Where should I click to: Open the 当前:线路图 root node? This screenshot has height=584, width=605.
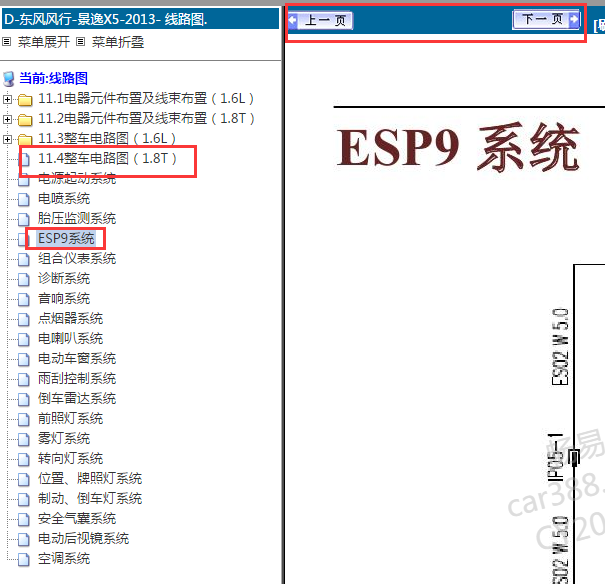[x=53, y=78]
